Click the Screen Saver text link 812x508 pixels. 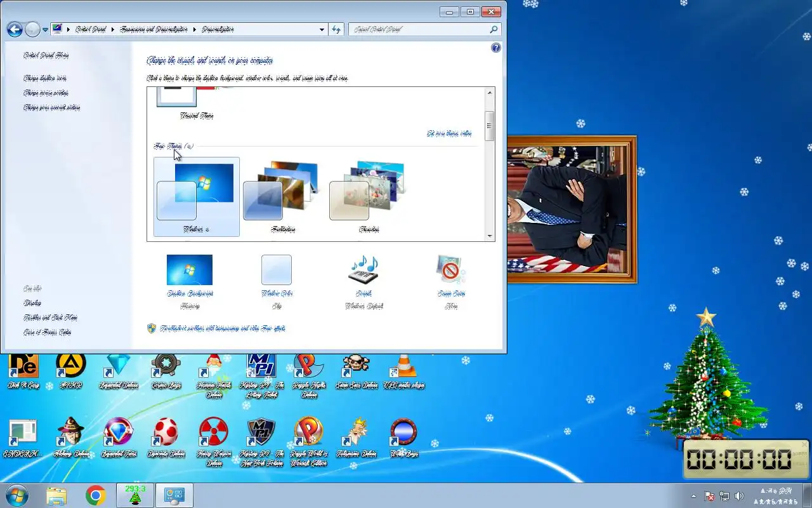(451, 293)
